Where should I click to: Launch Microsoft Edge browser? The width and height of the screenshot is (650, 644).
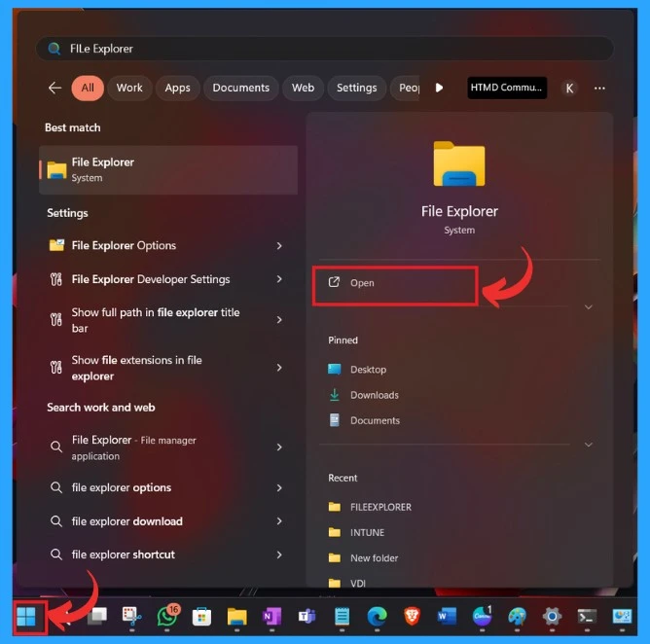pyautogui.click(x=377, y=617)
